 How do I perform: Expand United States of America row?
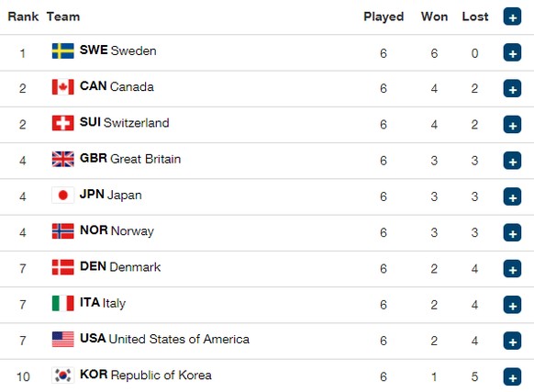pos(512,341)
